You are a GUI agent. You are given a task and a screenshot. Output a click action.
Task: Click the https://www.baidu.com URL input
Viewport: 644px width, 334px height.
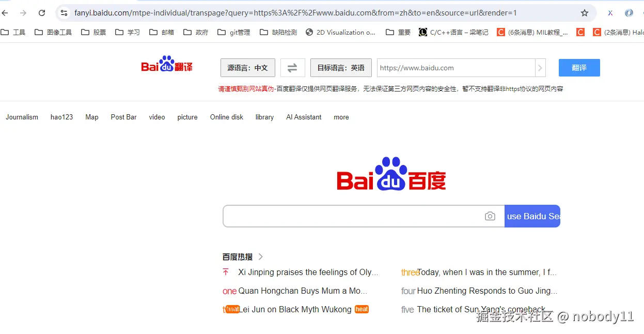pyautogui.click(x=456, y=68)
